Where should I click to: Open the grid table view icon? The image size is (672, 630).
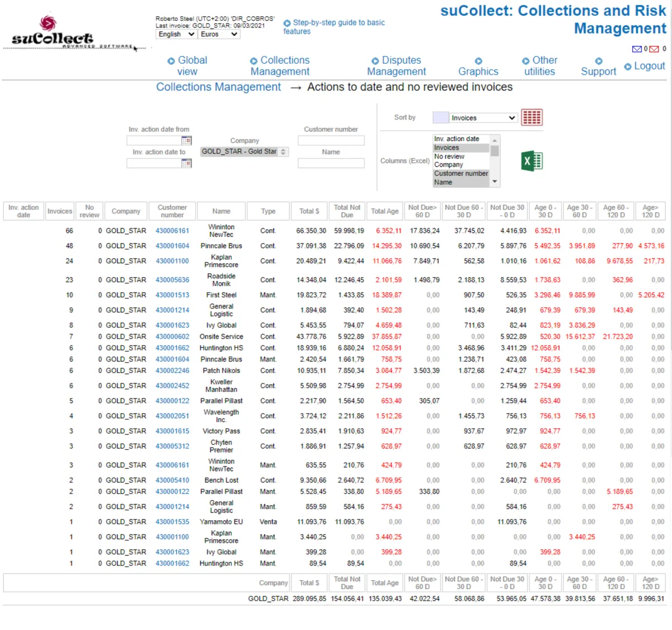(x=531, y=117)
